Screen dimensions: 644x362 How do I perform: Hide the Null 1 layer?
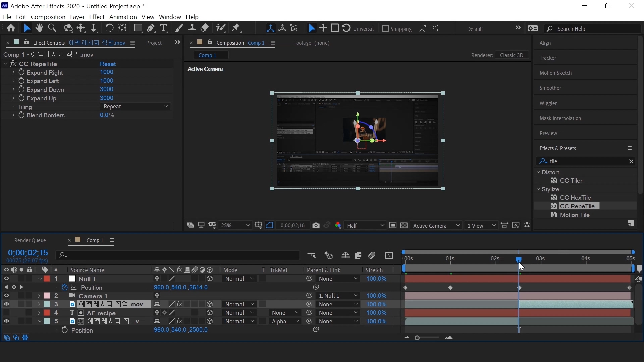tap(6, 279)
